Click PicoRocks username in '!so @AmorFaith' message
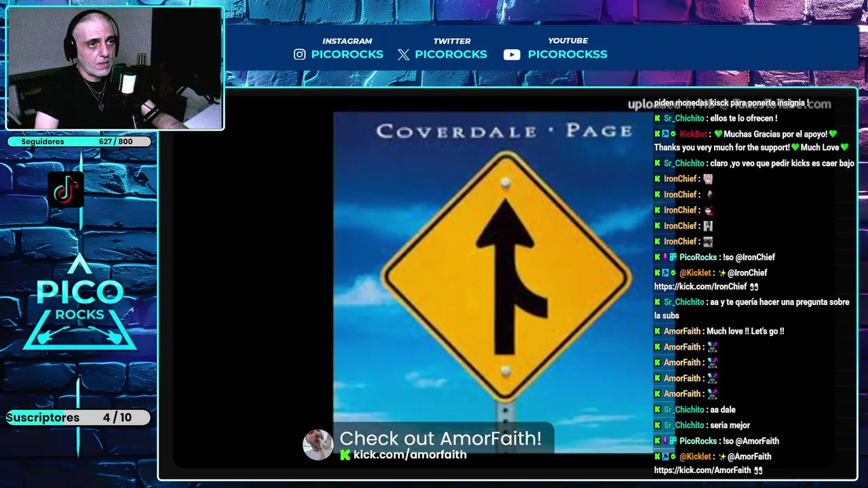This screenshot has height=488, width=868. [x=698, y=441]
